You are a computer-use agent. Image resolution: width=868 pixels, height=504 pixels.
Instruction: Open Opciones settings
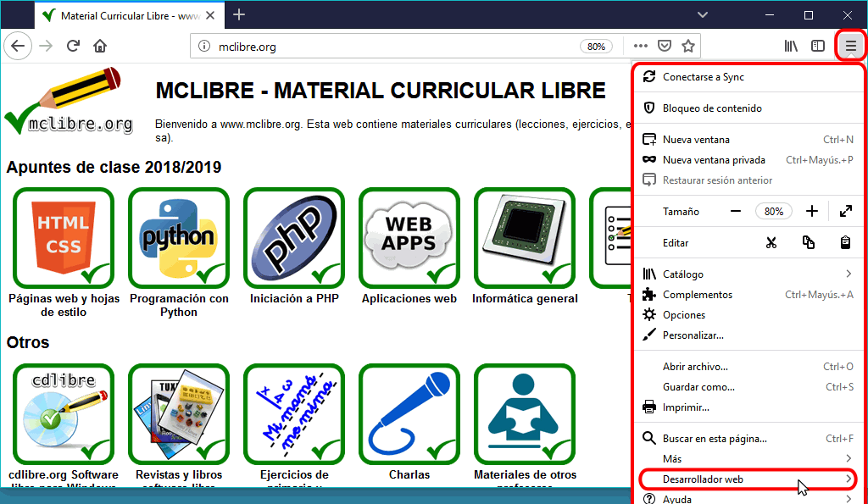point(748,315)
